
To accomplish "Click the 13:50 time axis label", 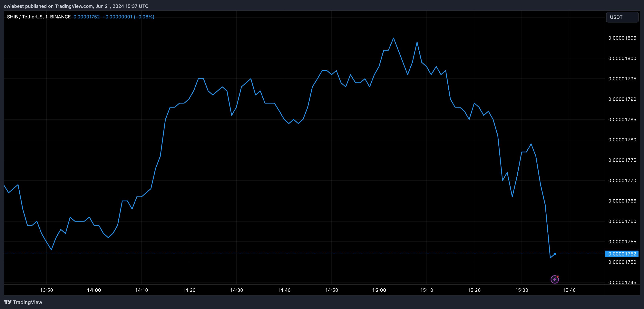I will 46,290.
